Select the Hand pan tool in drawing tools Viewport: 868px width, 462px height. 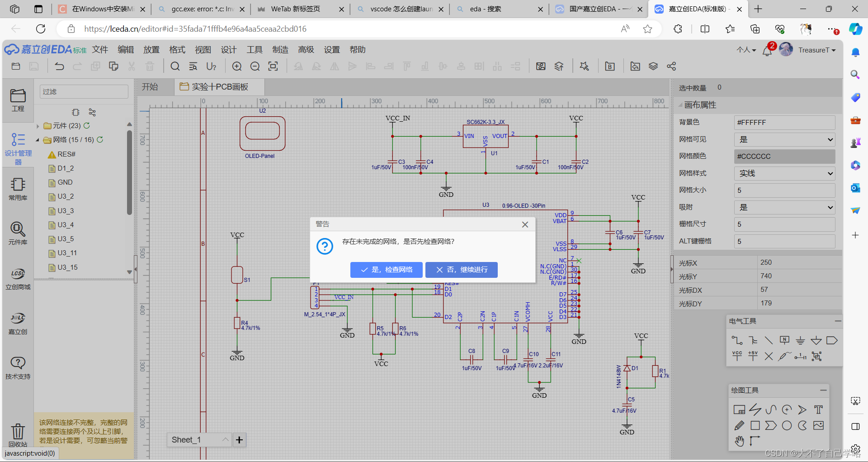[x=740, y=440]
